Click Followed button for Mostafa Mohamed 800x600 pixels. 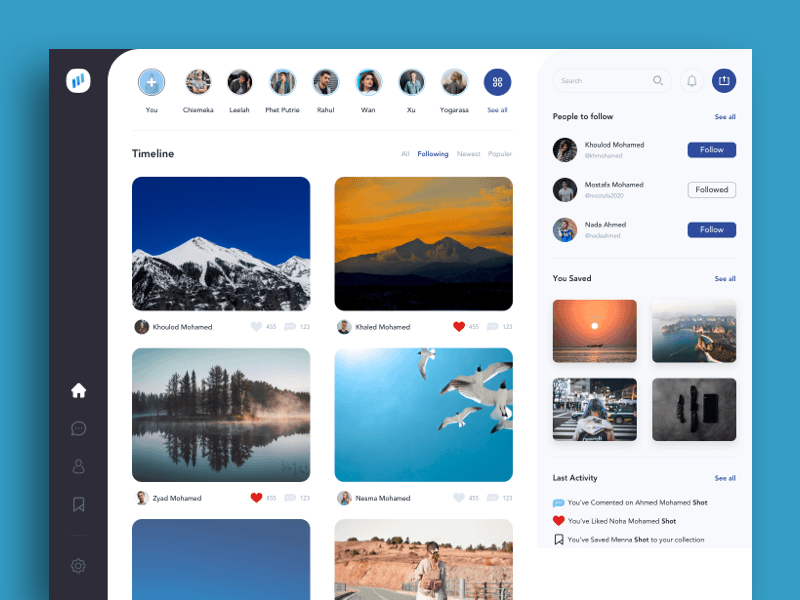click(712, 189)
